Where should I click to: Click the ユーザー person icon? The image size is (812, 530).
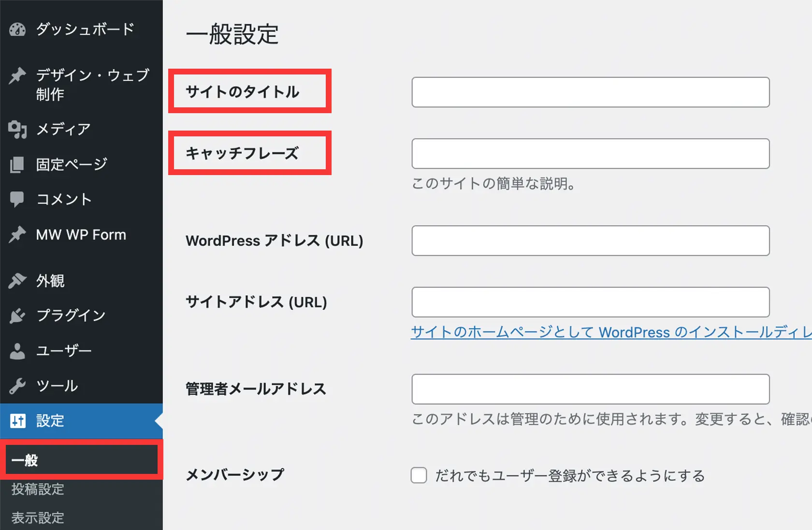(x=17, y=351)
